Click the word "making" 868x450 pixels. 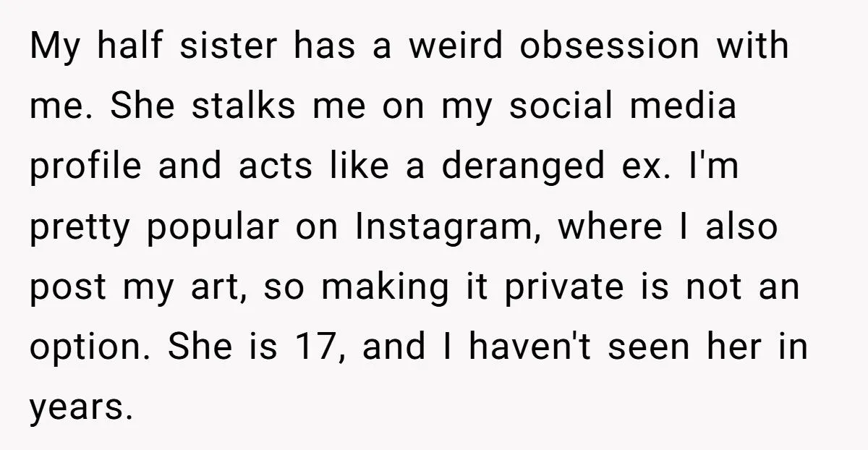coord(378,289)
